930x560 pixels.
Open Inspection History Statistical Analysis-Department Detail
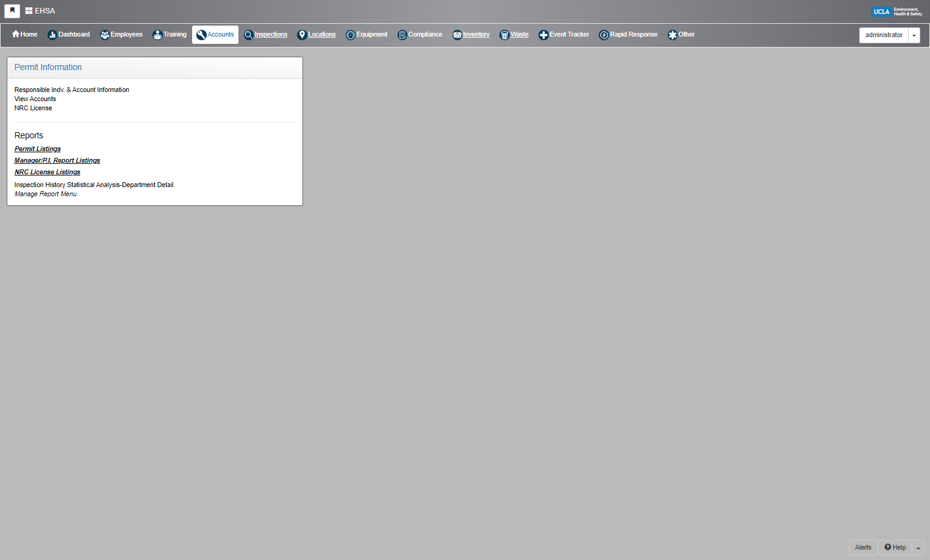(94, 185)
